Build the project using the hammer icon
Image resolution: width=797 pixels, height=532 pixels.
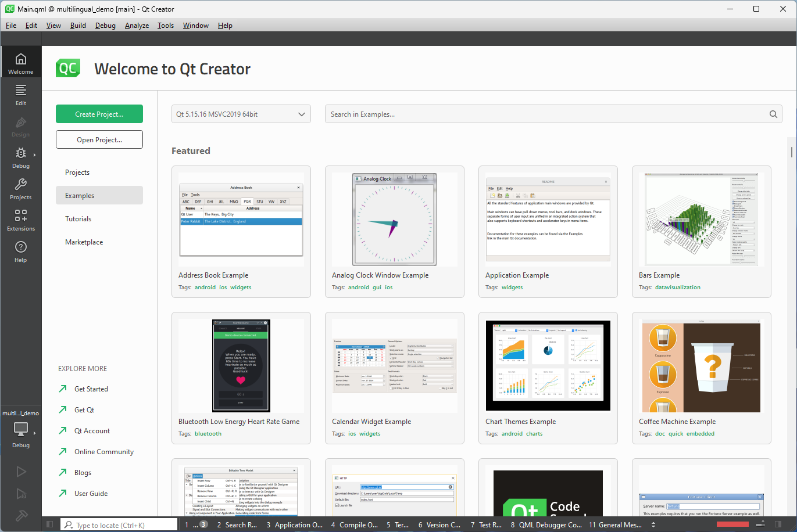click(21, 516)
